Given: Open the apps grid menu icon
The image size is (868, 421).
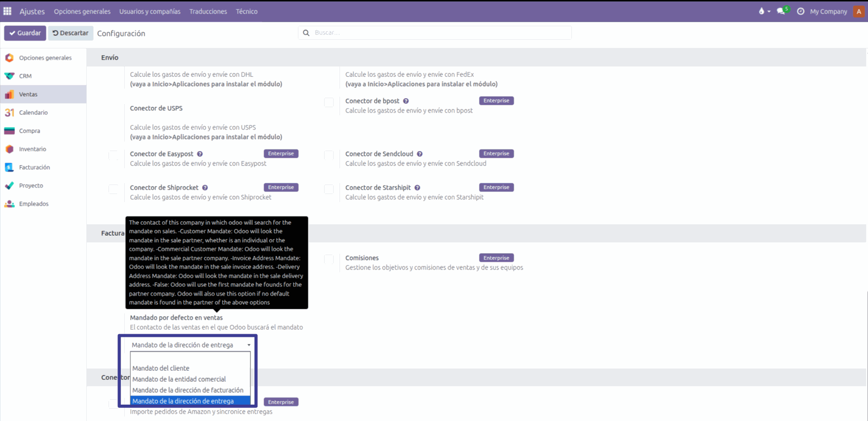Looking at the screenshot, I should [x=7, y=11].
